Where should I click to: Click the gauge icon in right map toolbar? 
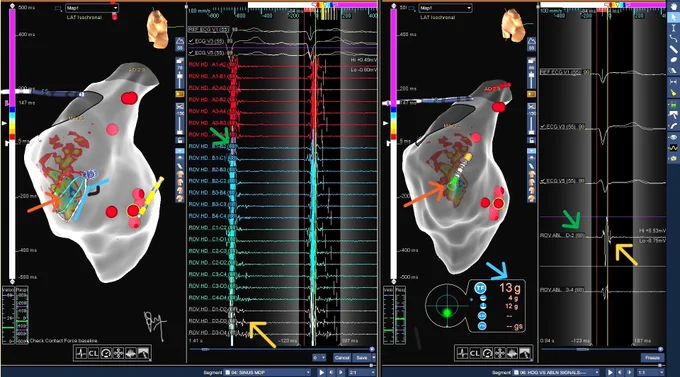coord(487,354)
